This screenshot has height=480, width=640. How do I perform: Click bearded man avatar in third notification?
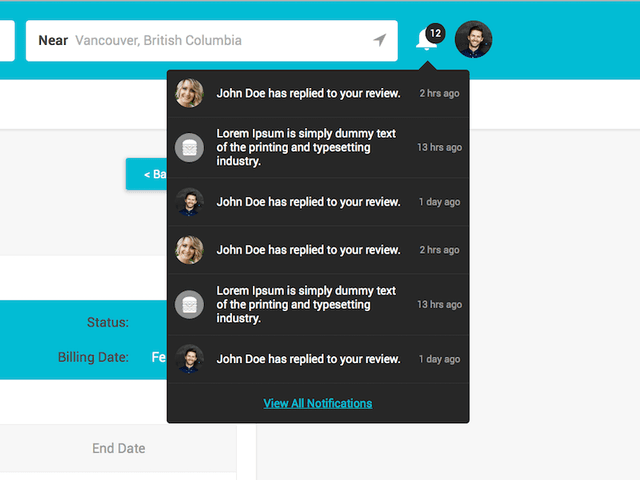[189, 202]
